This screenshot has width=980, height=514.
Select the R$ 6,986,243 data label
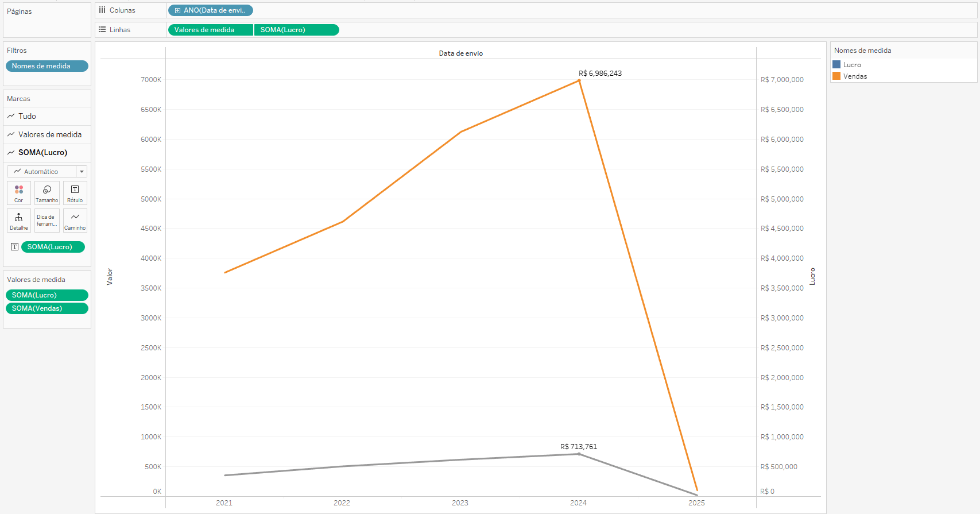(600, 74)
